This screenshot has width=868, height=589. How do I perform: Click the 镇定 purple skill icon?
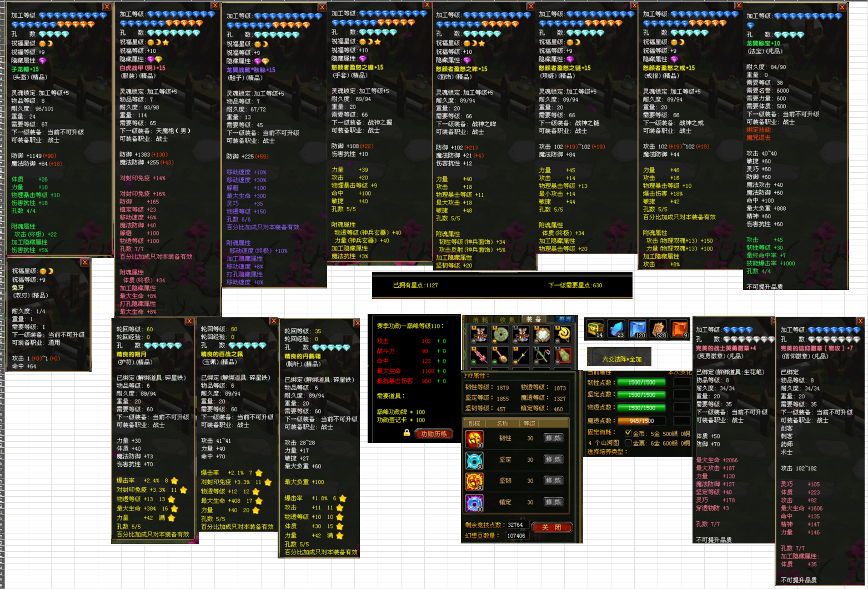coord(474,502)
